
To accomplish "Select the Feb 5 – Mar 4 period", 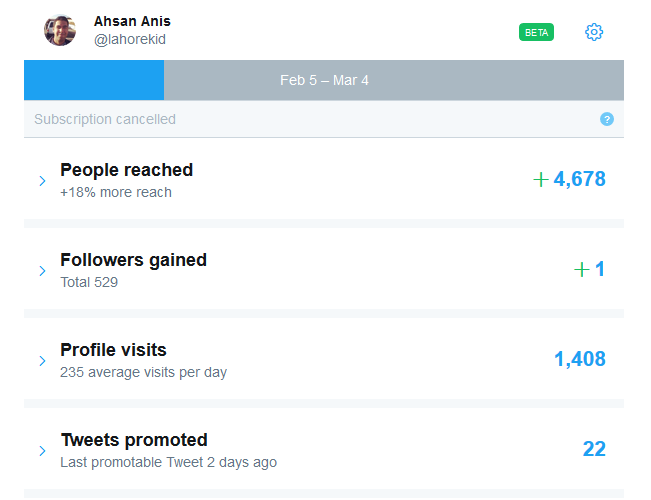I will [324, 80].
